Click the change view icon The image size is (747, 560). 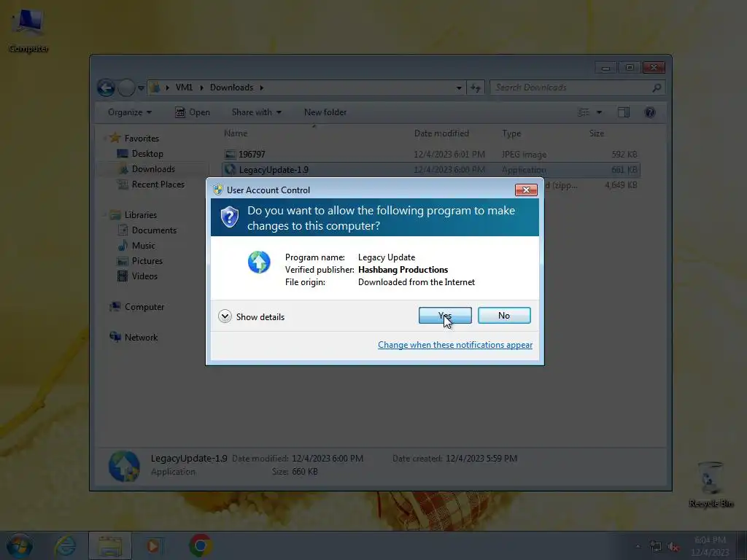[x=584, y=112]
